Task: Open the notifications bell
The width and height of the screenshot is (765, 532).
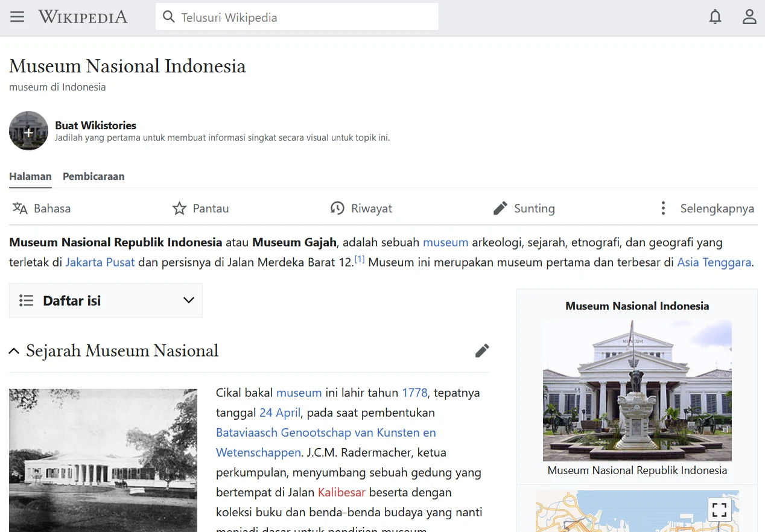Action: 715,17
